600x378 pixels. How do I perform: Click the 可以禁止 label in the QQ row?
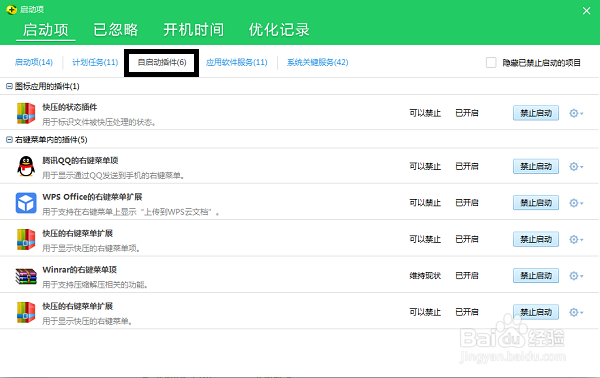[x=425, y=166]
